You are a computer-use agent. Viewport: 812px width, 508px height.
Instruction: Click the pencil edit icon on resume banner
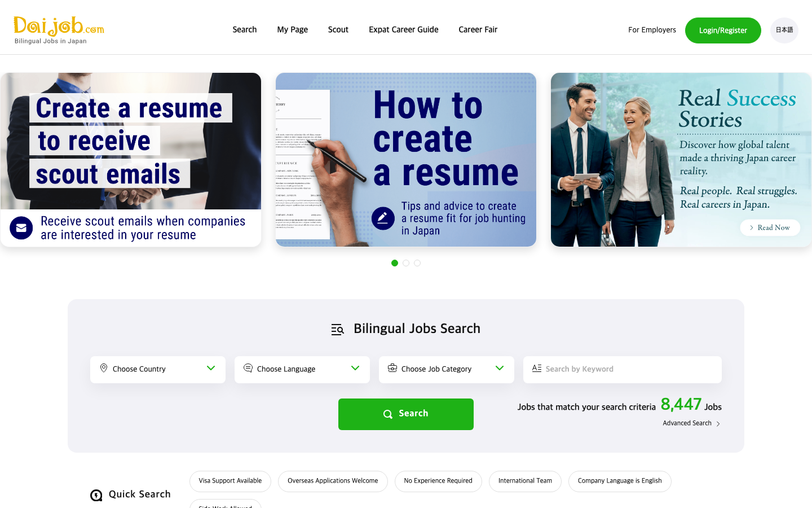tap(383, 218)
